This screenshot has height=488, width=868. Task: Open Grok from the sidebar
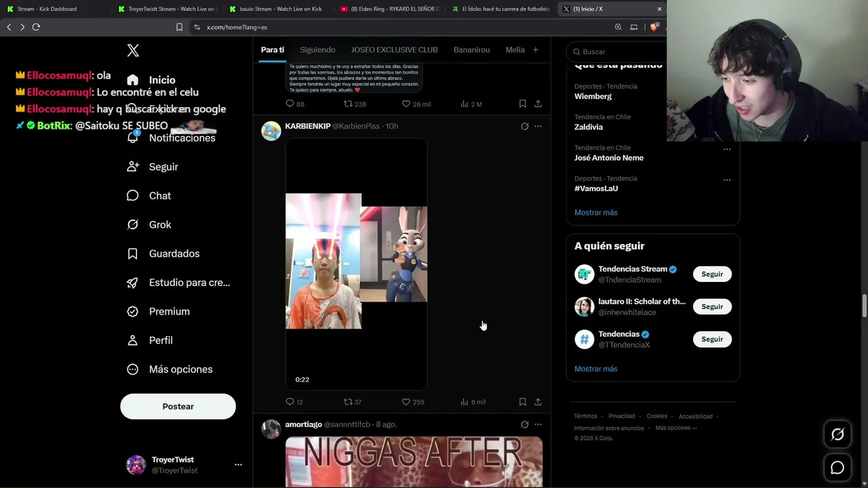click(149, 224)
